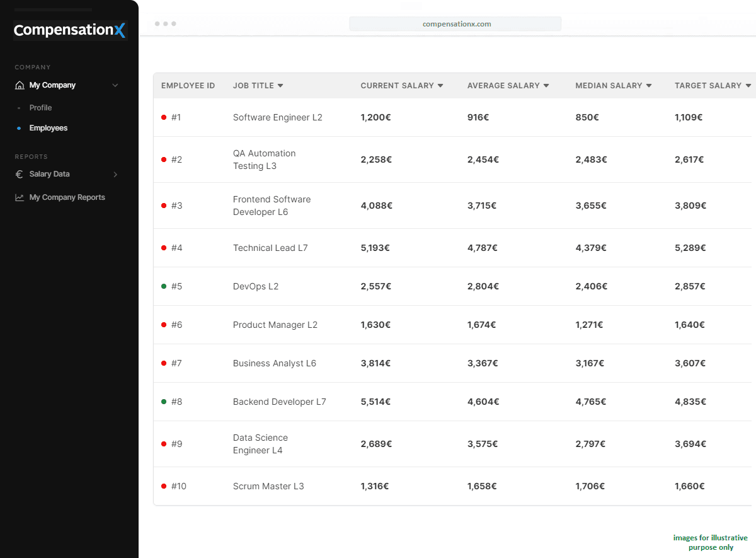
Task: Click the red status dot for employee #1
Action: [x=164, y=117]
